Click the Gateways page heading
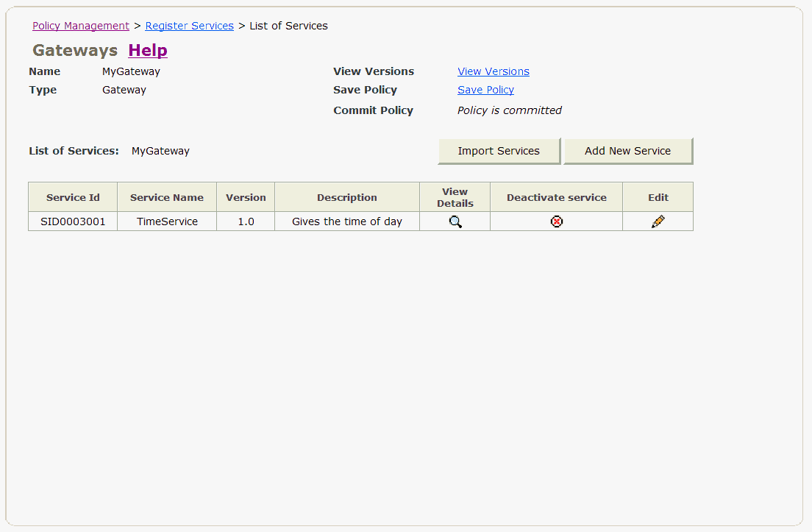The width and height of the screenshot is (812, 532). [75, 50]
